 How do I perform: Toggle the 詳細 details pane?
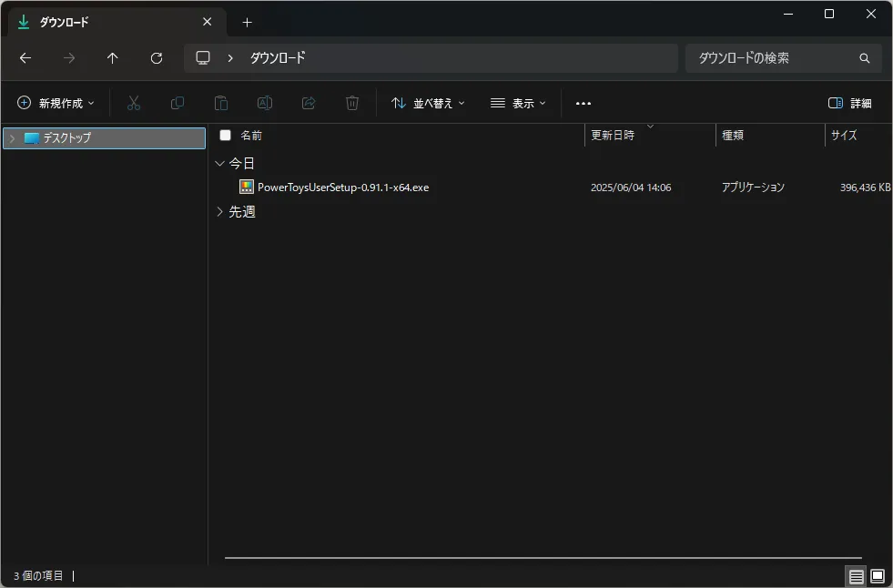pyautogui.click(x=849, y=103)
